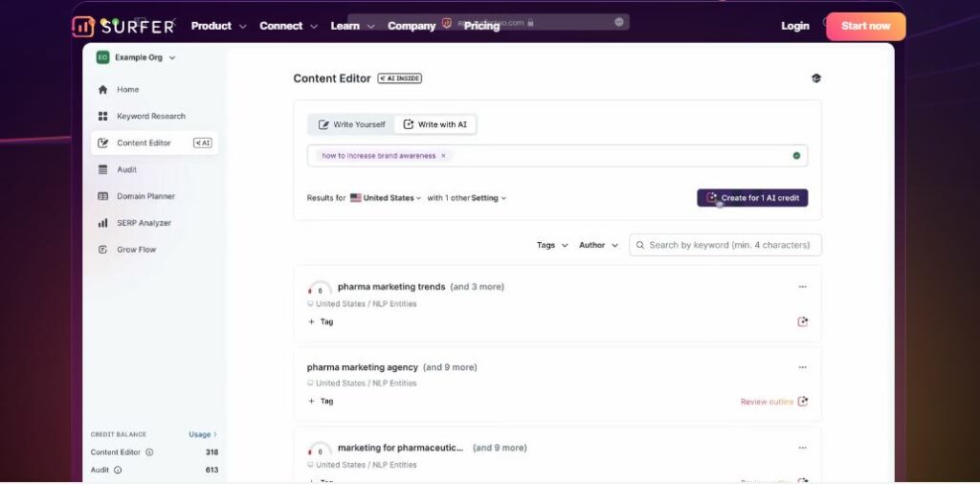The height and width of the screenshot is (484, 980).
Task: Click the keyword input field
Action: tap(557, 156)
